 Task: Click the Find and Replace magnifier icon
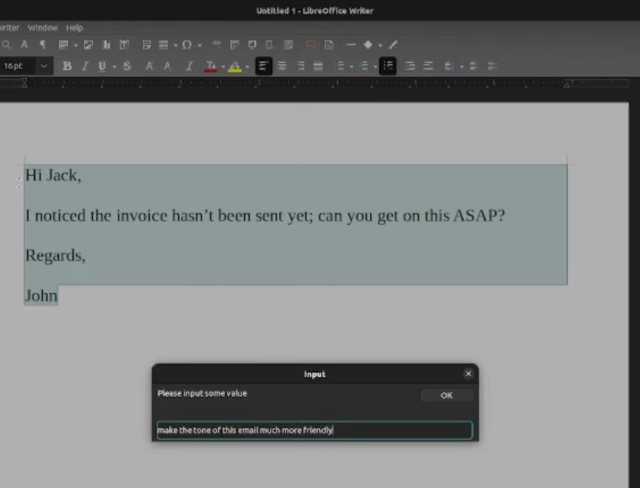(7, 45)
